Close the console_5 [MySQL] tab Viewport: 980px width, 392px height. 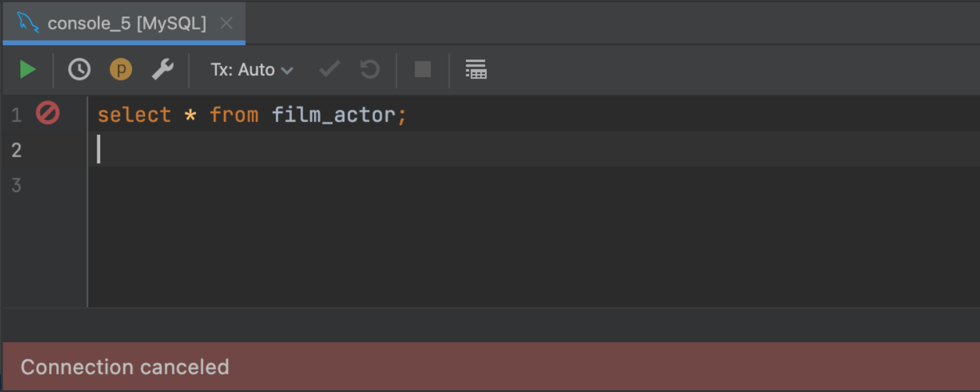coord(226,24)
